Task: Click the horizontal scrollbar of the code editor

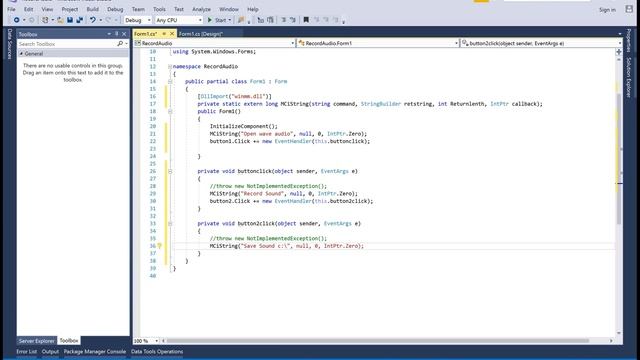Action: (378, 340)
